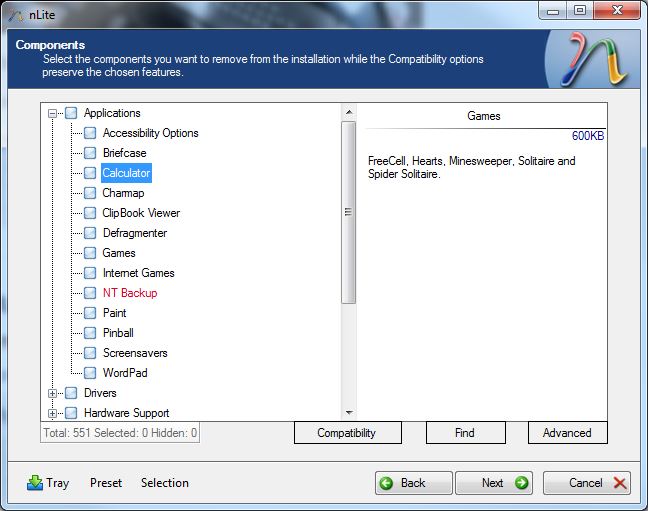Click the tree scrollbar down arrow
Viewport: 648px width, 511px height.
click(x=349, y=412)
